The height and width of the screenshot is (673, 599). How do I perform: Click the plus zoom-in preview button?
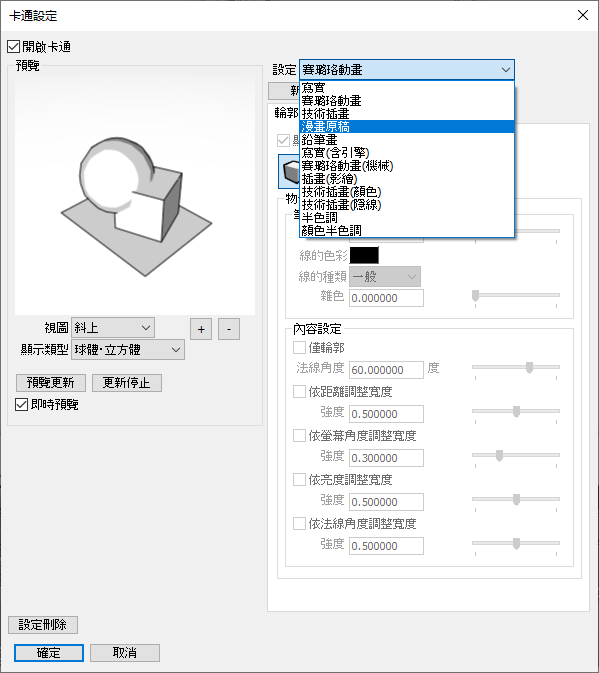coord(201,329)
